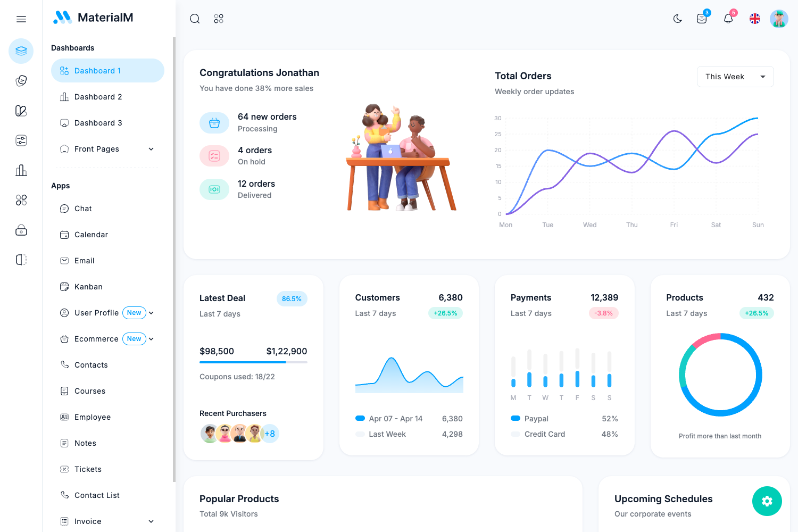Change language via the UK flag icon

click(754, 18)
